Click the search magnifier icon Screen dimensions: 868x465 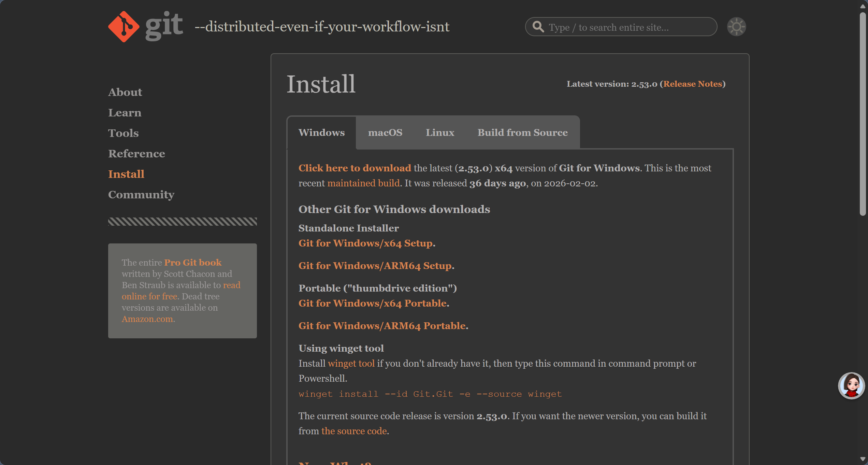pyautogui.click(x=538, y=27)
